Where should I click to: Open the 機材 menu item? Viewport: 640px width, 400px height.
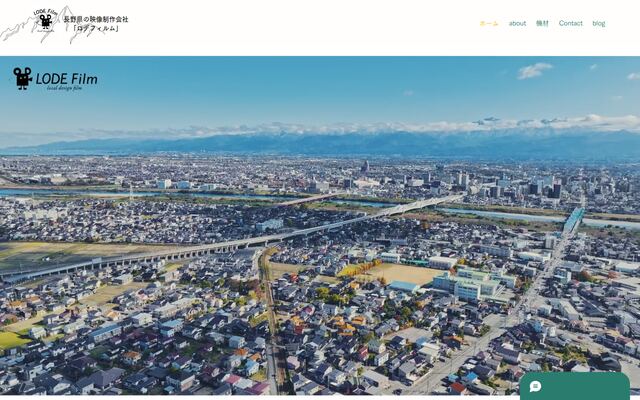click(x=542, y=23)
